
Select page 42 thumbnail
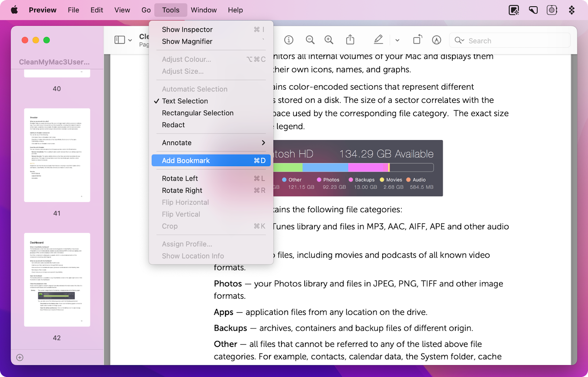click(57, 280)
